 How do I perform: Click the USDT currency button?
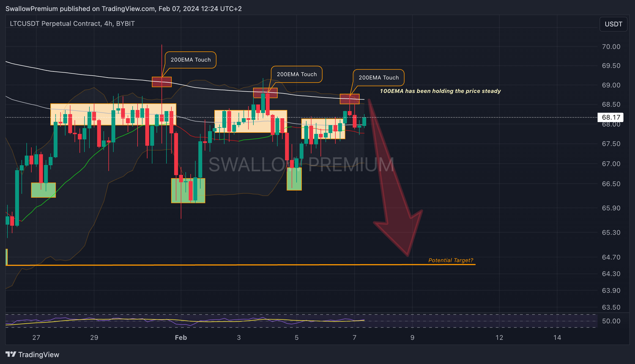pyautogui.click(x=613, y=24)
